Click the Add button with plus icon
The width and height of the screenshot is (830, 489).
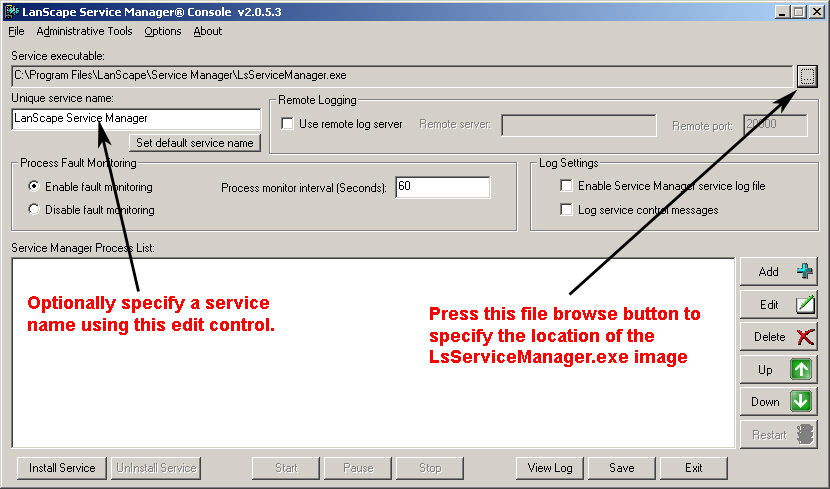tap(778, 271)
